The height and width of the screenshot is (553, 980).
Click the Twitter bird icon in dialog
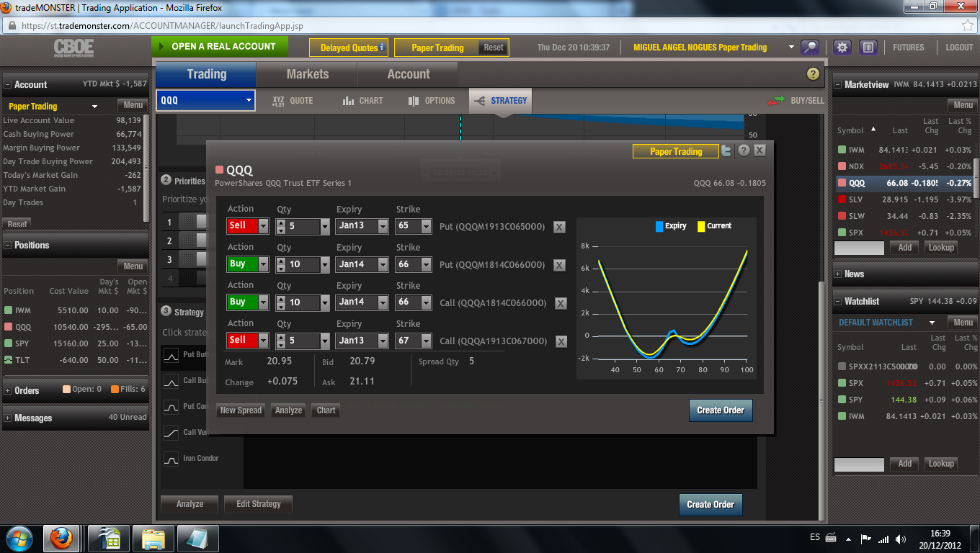coord(727,150)
